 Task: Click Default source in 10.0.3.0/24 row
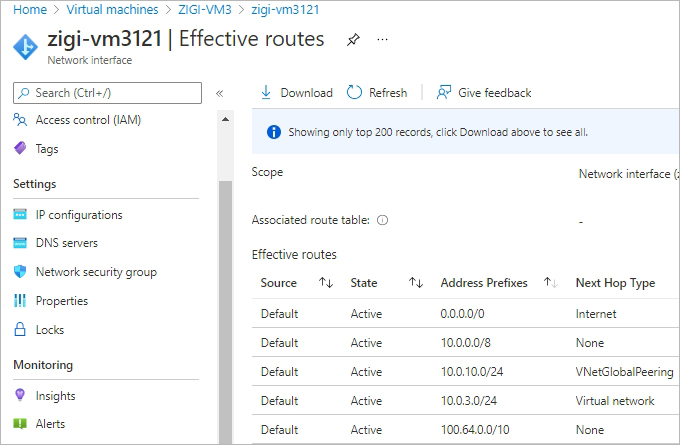click(x=279, y=401)
